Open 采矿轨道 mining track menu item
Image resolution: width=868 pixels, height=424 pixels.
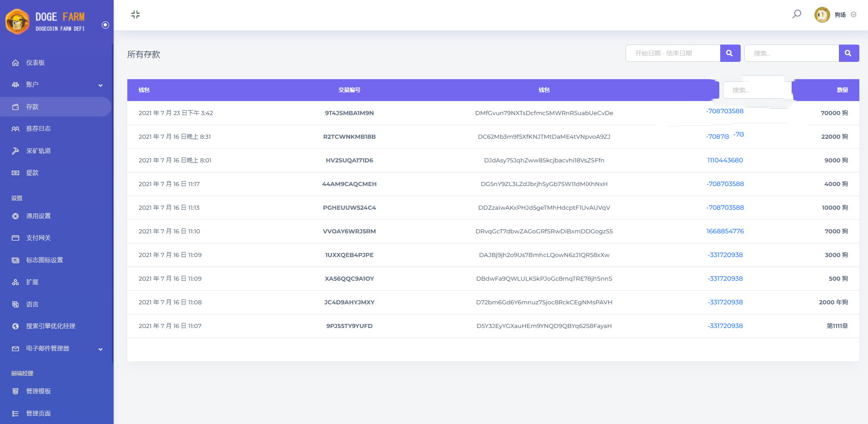click(x=38, y=151)
